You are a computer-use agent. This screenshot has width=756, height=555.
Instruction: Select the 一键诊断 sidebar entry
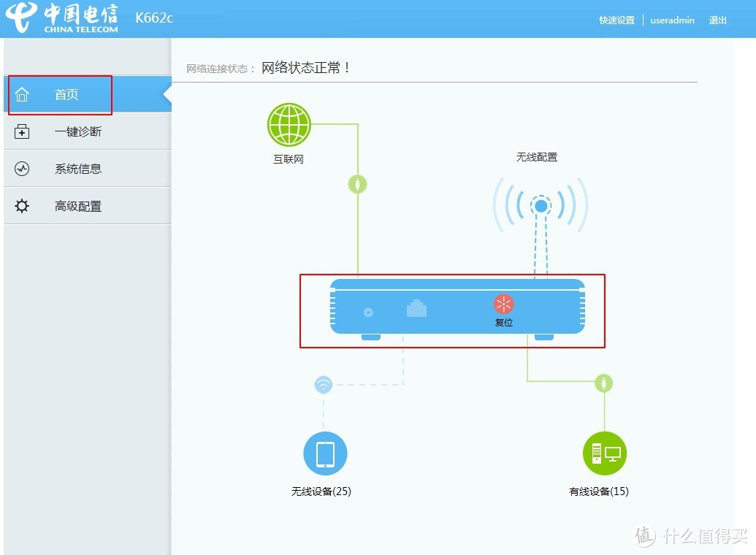pyautogui.click(x=76, y=131)
